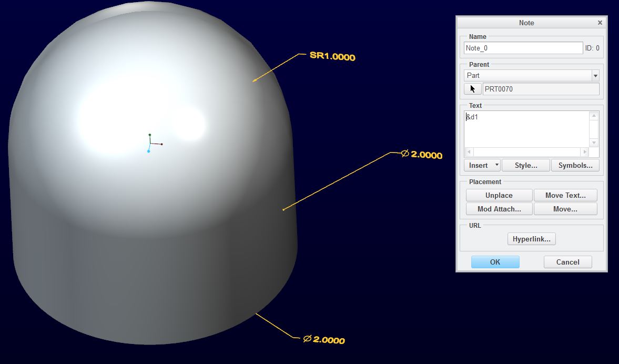Viewport: 619px width, 364px height.
Task: Click the Mod Attach button
Action: (499, 209)
